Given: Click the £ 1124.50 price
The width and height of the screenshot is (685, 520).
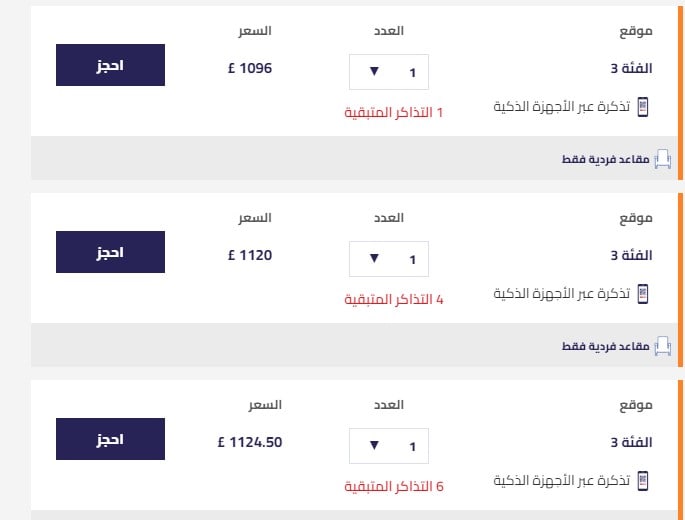Looking at the screenshot, I should click(x=250, y=442).
